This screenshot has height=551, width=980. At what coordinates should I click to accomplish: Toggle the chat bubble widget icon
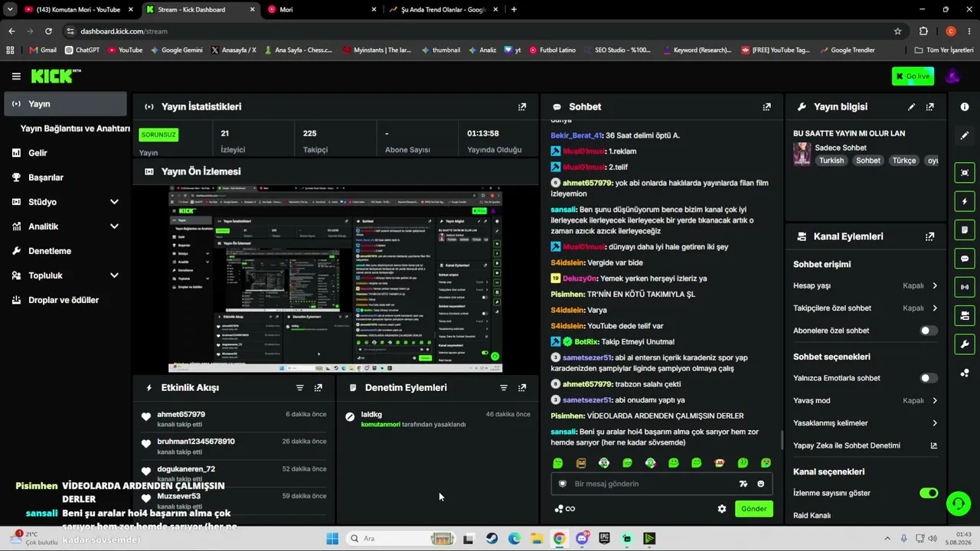[x=965, y=259]
